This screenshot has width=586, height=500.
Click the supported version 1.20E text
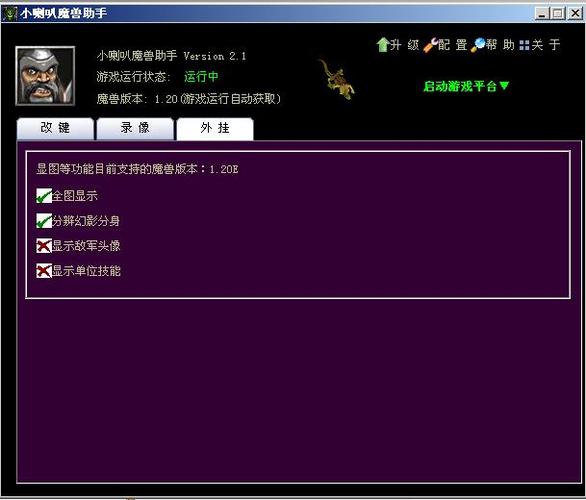point(137,169)
